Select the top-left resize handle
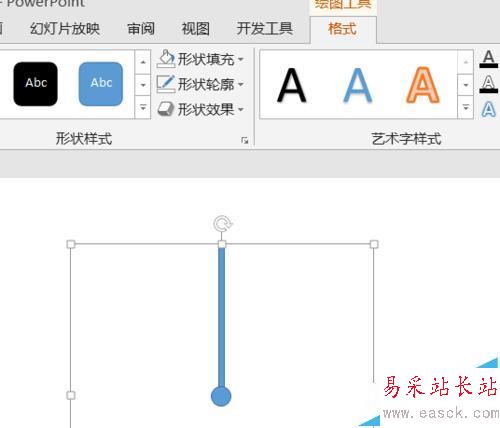The image size is (500, 428). (71, 244)
